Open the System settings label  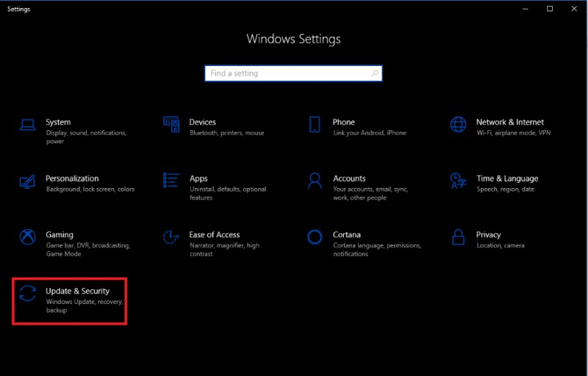[58, 122]
